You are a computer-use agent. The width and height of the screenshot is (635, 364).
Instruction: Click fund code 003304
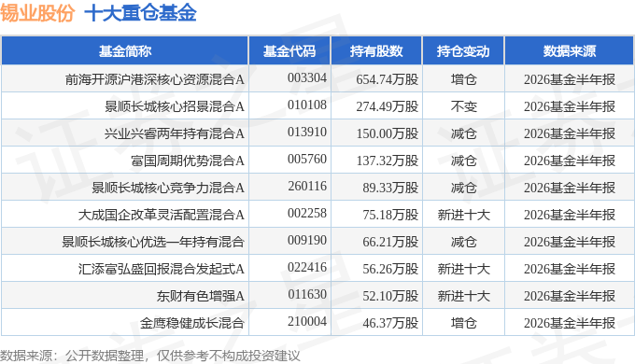[x=307, y=77]
